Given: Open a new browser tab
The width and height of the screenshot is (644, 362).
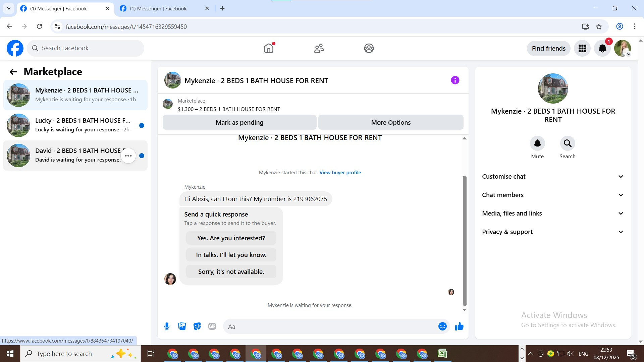Looking at the screenshot, I should [222, 9].
